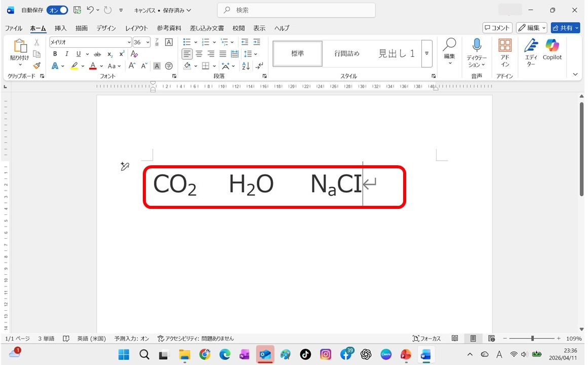Toggle the AutoSave (自動保存) switch
Viewport: 588px width, 365px height.
pyautogui.click(x=57, y=10)
